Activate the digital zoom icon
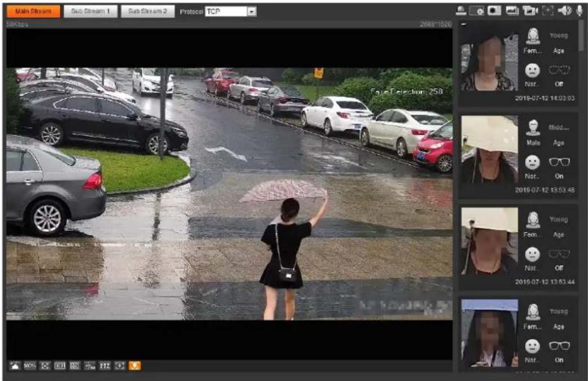 (x=477, y=11)
